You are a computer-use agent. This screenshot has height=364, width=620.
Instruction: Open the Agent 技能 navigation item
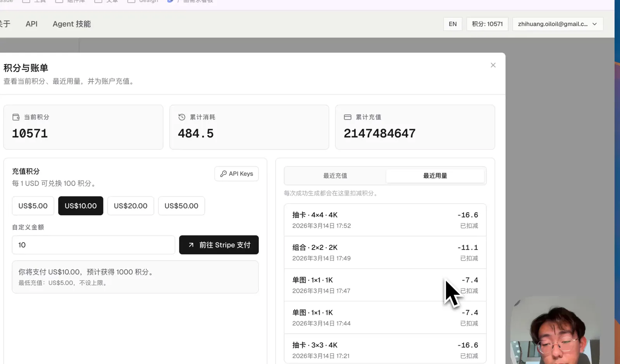pyautogui.click(x=72, y=24)
